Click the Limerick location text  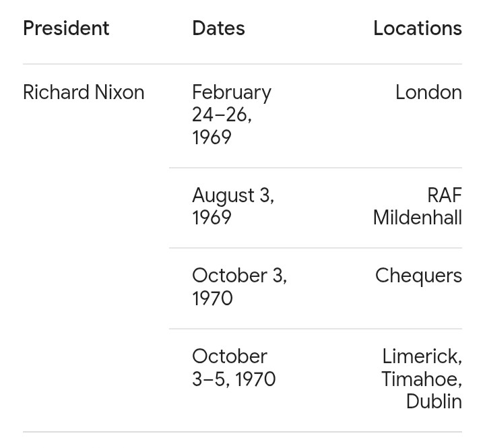422,356
